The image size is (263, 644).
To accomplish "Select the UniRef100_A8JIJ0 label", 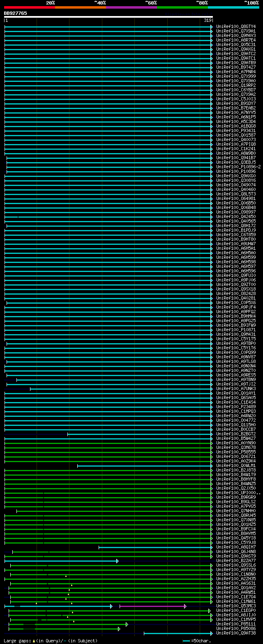I will click(x=236, y=615).
